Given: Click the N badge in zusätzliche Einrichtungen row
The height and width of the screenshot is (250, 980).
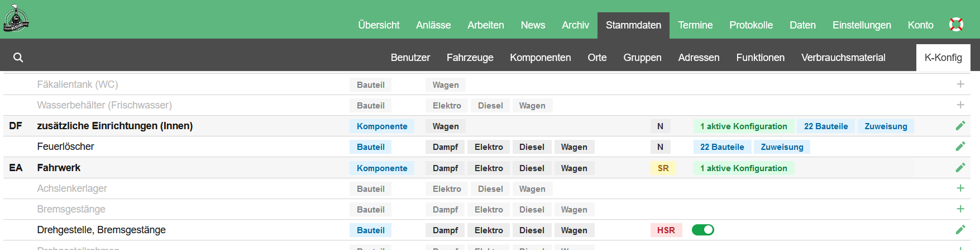Looking at the screenshot, I should click(660, 126).
